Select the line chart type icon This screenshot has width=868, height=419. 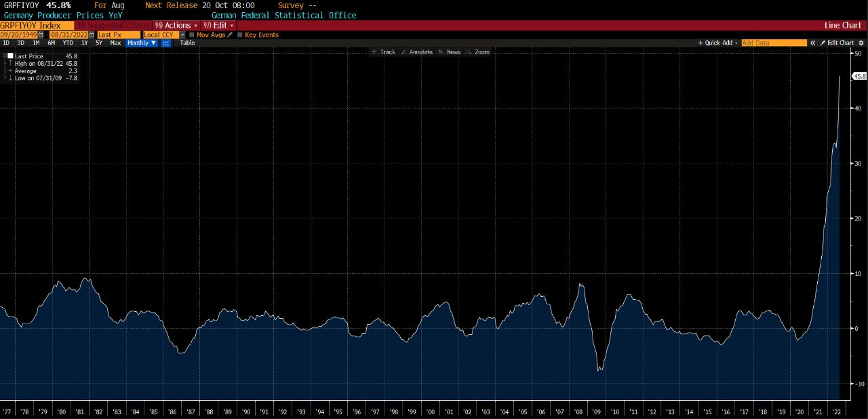166,43
